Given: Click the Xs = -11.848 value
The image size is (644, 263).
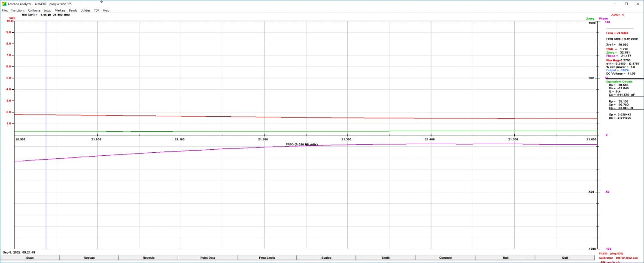Looking at the screenshot, I should point(619,88).
